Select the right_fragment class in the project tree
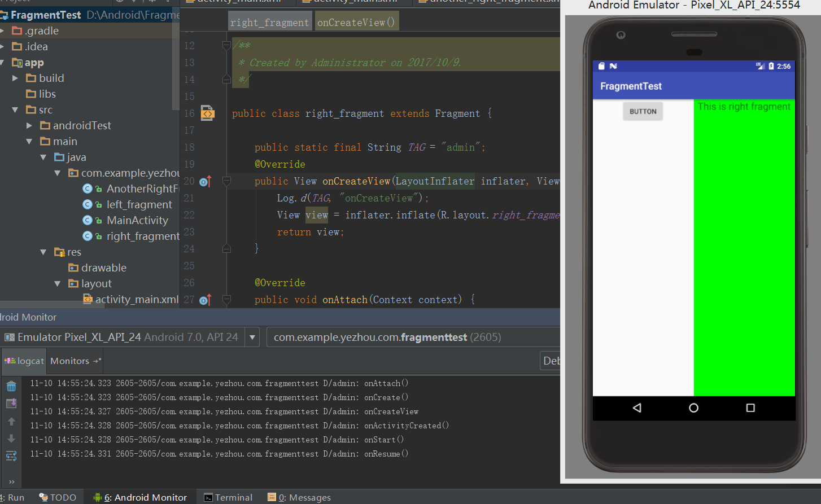The width and height of the screenshot is (821, 504). point(143,236)
